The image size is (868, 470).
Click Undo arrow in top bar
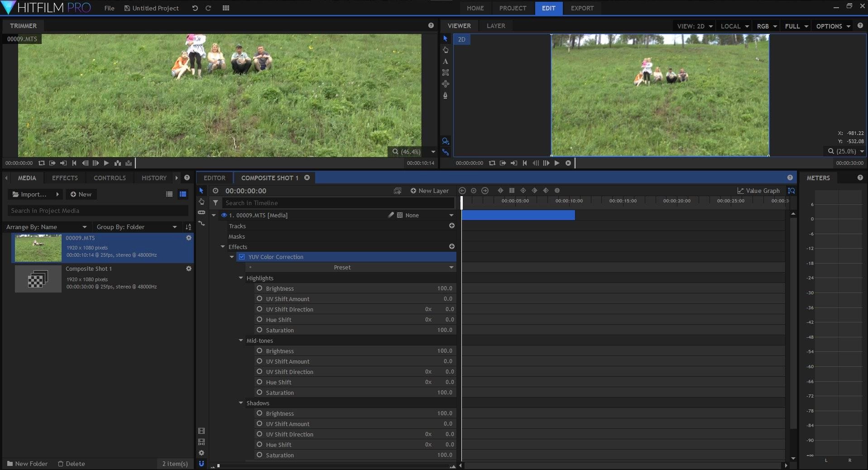click(x=195, y=8)
